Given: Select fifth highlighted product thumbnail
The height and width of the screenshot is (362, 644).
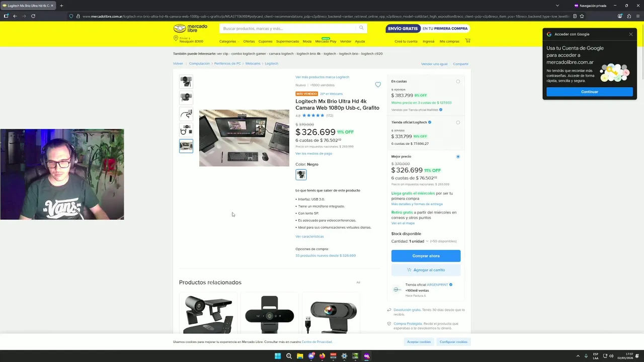Looking at the screenshot, I should 186,146.
